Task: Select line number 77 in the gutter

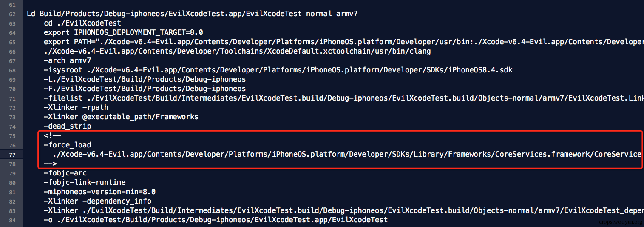Action: coord(12,155)
